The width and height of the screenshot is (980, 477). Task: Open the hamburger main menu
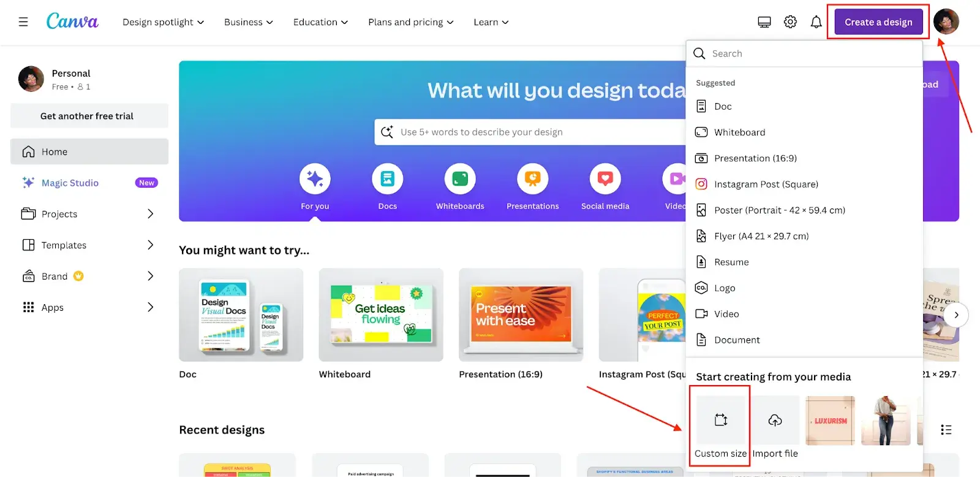coord(23,22)
